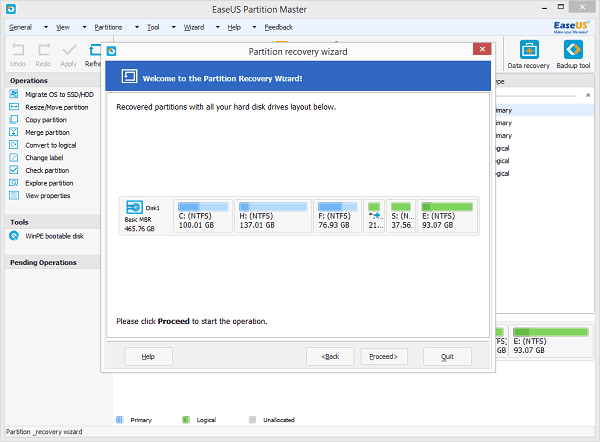Click the Change label icon
This screenshot has width=600, height=442.
pyautogui.click(x=14, y=157)
